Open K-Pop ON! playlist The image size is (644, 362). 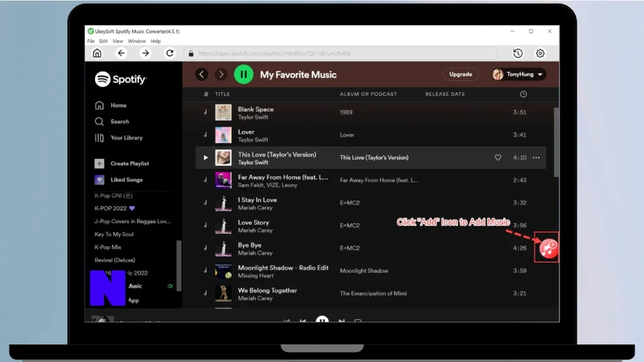(113, 195)
